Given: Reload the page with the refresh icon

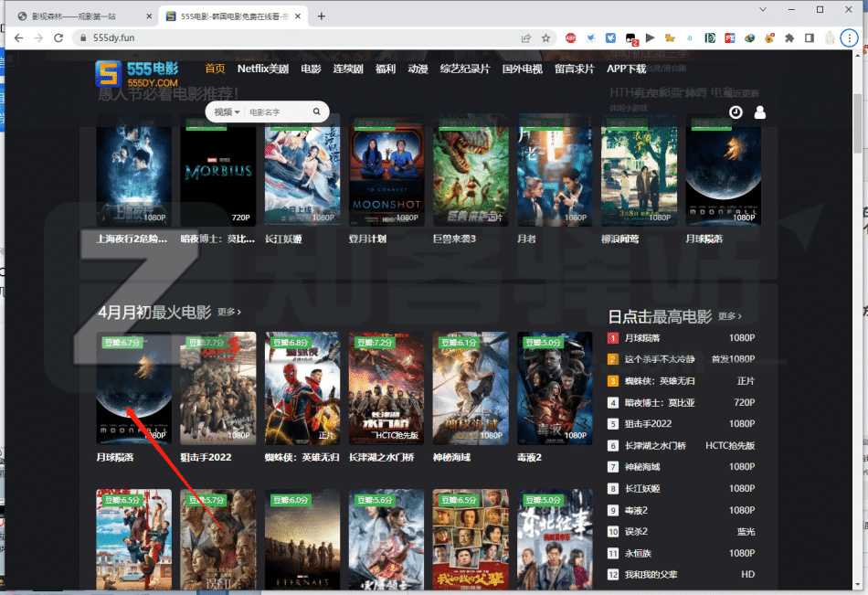Looking at the screenshot, I should pyautogui.click(x=59, y=38).
